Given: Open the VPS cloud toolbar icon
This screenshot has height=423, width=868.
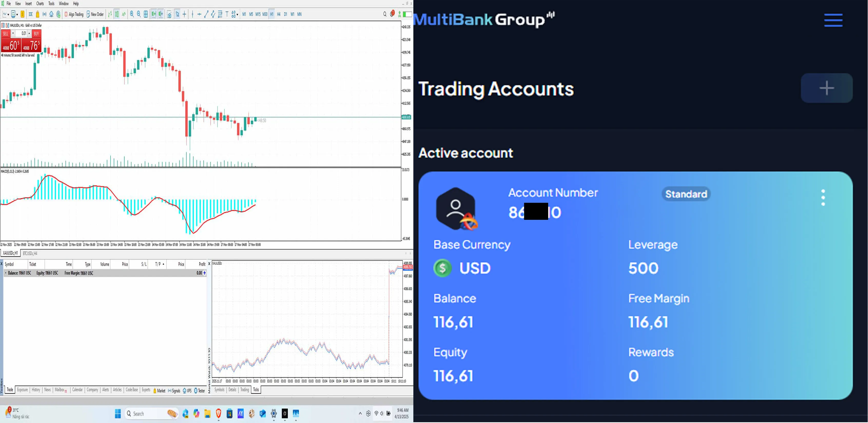Looking at the screenshot, I should pyautogui.click(x=52, y=14).
